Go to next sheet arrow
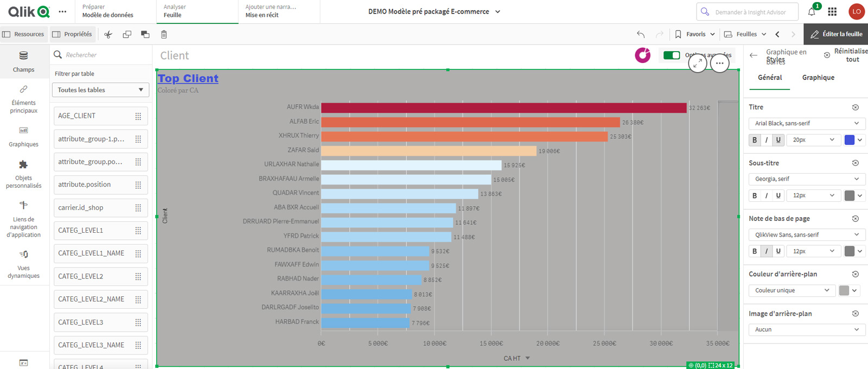This screenshot has width=868, height=369. tap(793, 34)
